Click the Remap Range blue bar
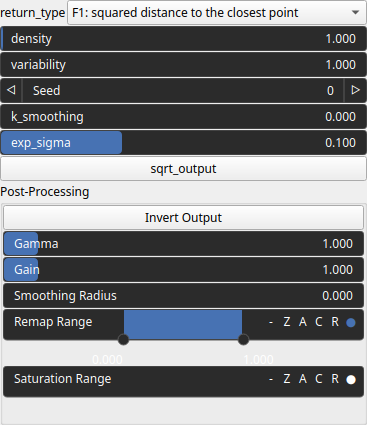 pyautogui.click(x=183, y=325)
